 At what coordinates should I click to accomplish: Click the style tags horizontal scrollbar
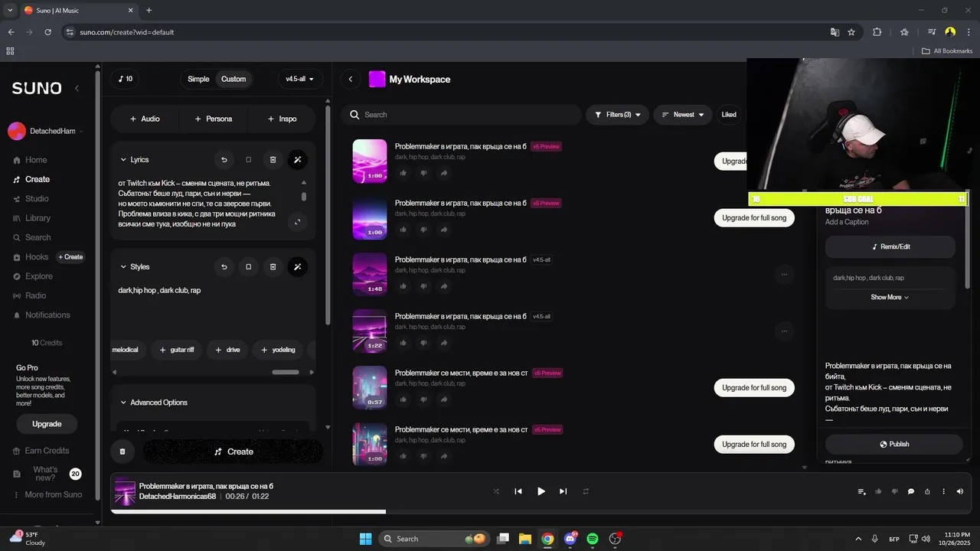point(286,373)
